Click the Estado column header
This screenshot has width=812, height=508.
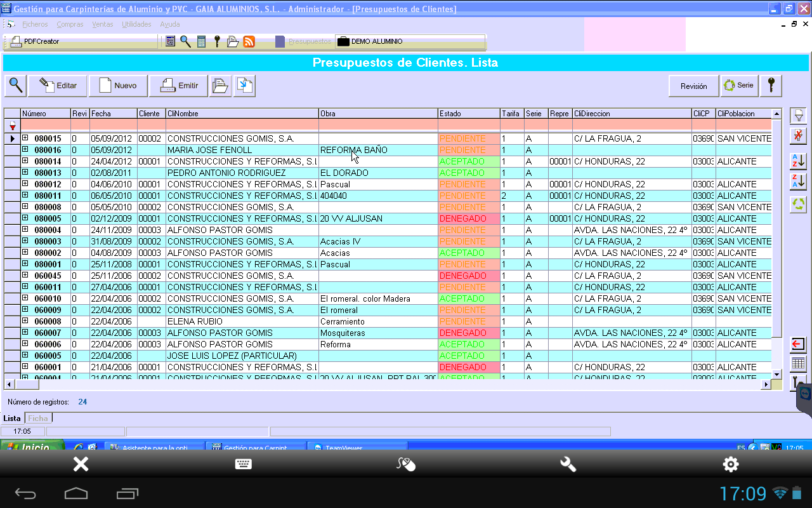click(x=469, y=114)
